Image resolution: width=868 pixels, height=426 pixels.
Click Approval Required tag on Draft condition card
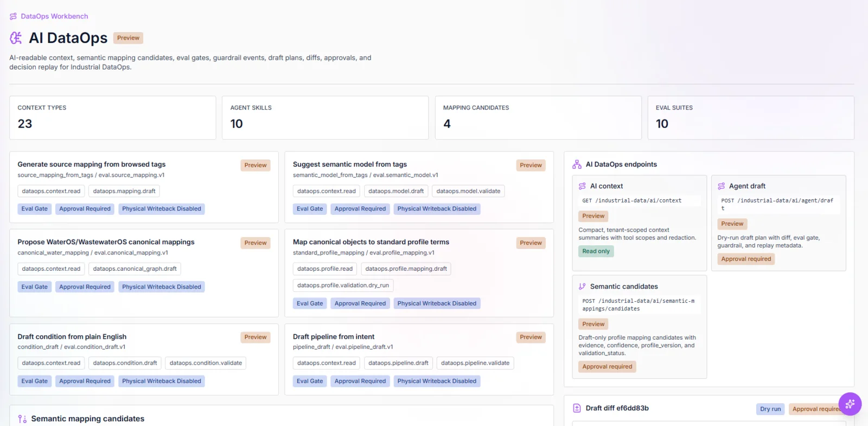coord(85,382)
